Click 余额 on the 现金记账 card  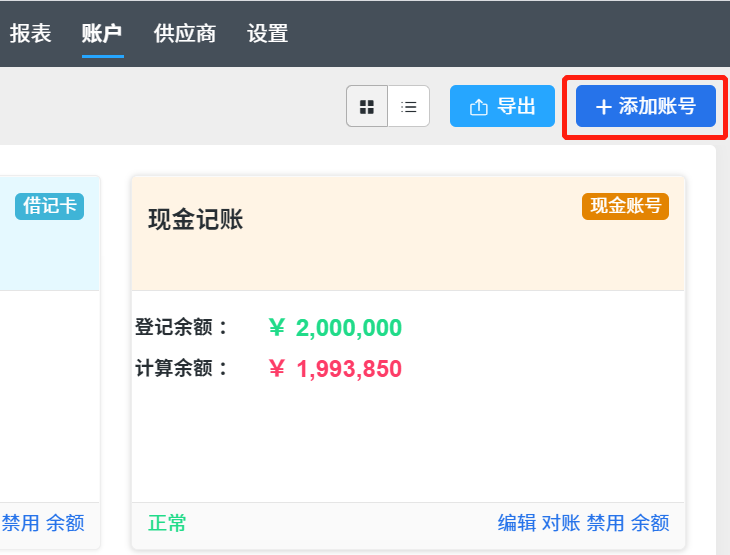[x=650, y=523]
